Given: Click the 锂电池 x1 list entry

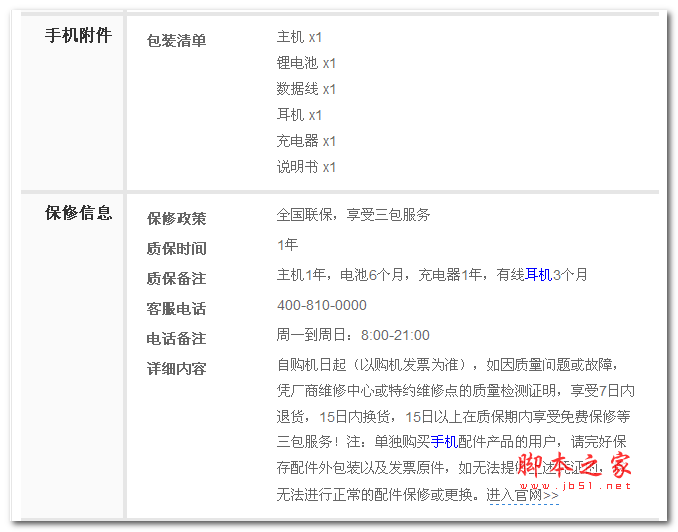Looking at the screenshot, I should pyautogui.click(x=306, y=63).
